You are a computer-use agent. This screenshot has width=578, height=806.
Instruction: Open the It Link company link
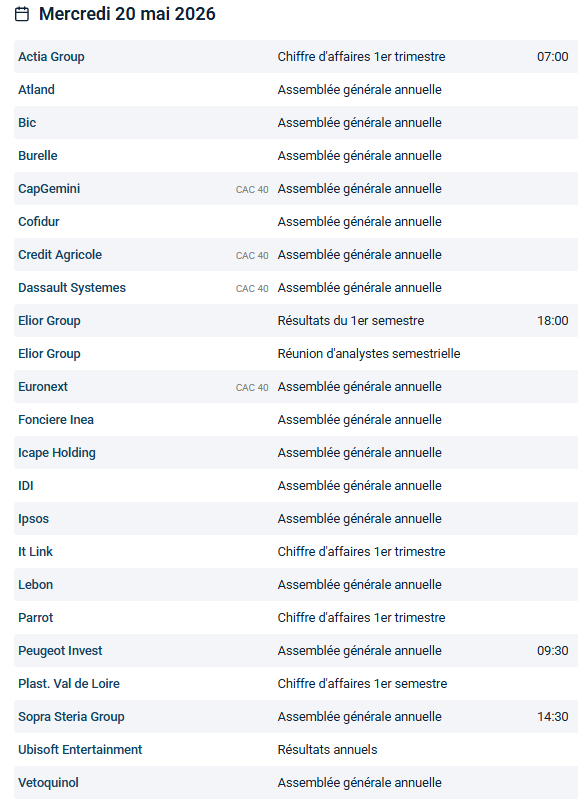click(35, 552)
